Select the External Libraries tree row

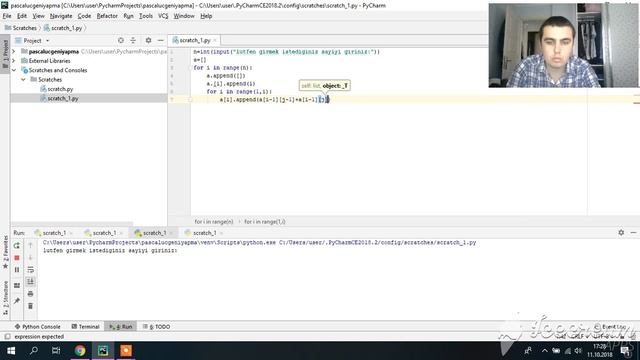[89, 61]
